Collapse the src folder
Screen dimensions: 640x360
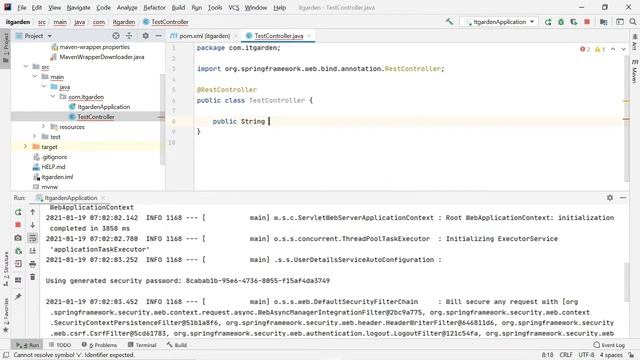tap(26, 67)
